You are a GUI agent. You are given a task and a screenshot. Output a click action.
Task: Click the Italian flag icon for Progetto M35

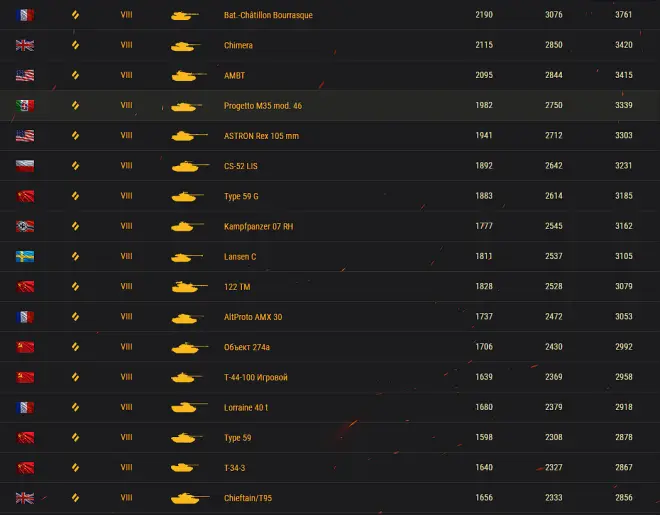pos(25,105)
